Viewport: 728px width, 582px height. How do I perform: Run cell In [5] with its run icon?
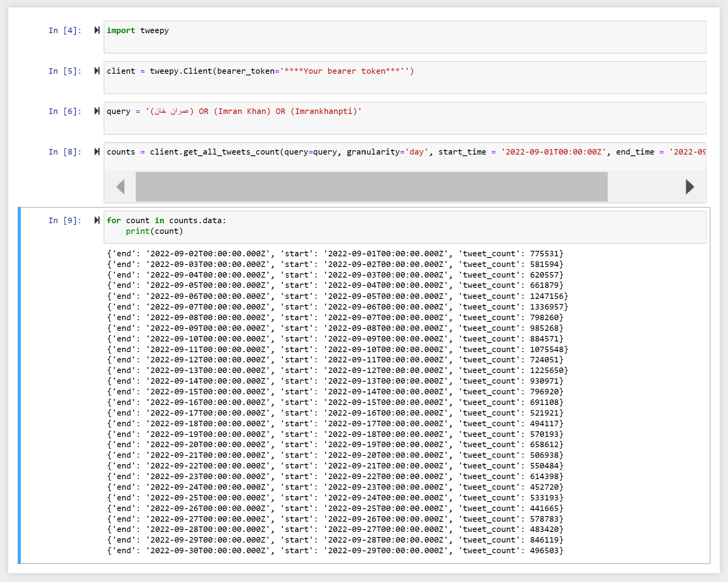coord(97,71)
